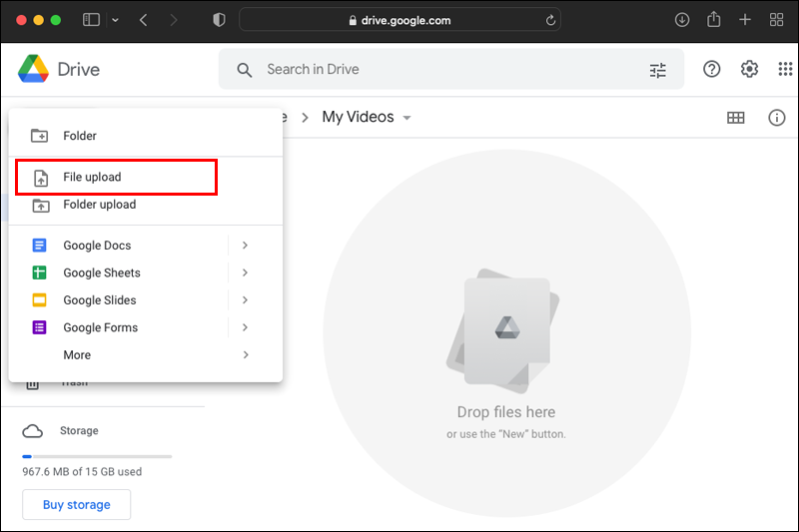The height and width of the screenshot is (532, 799).
Task: Click the Search in Drive field
Action: click(x=451, y=69)
